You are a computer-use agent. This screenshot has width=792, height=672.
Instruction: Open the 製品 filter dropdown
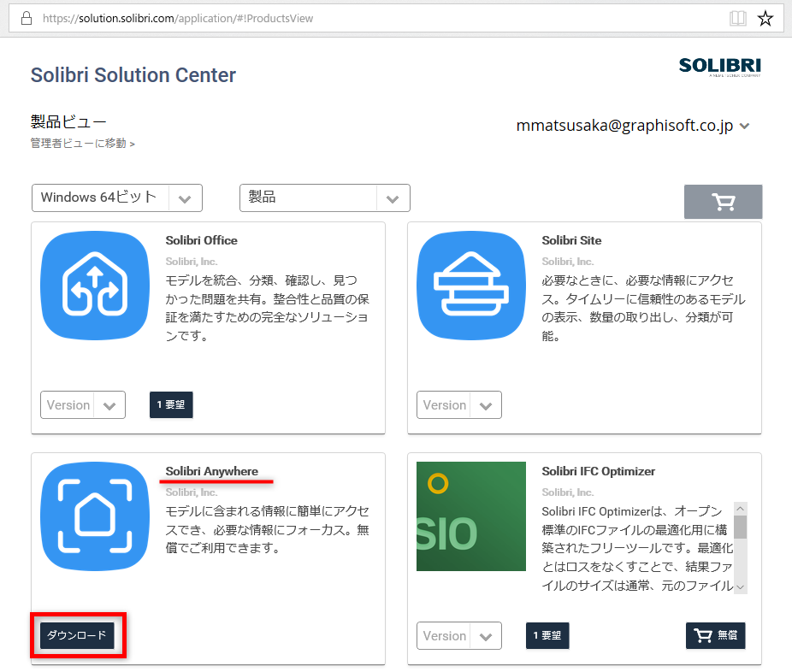pyautogui.click(x=325, y=197)
